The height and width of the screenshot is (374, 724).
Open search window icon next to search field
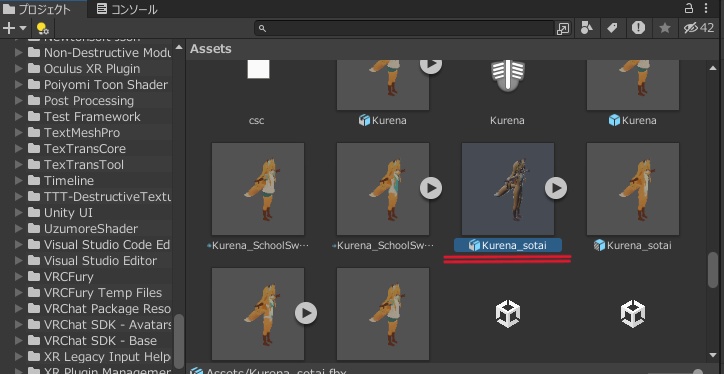(x=563, y=29)
